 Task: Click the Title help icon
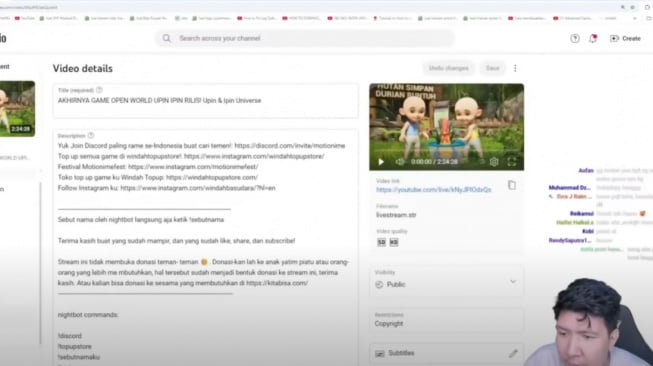click(x=99, y=90)
